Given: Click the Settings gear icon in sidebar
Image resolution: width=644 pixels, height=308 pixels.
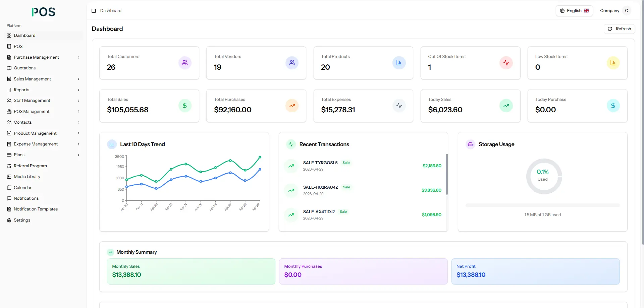Looking at the screenshot, I should pos(9,220).
